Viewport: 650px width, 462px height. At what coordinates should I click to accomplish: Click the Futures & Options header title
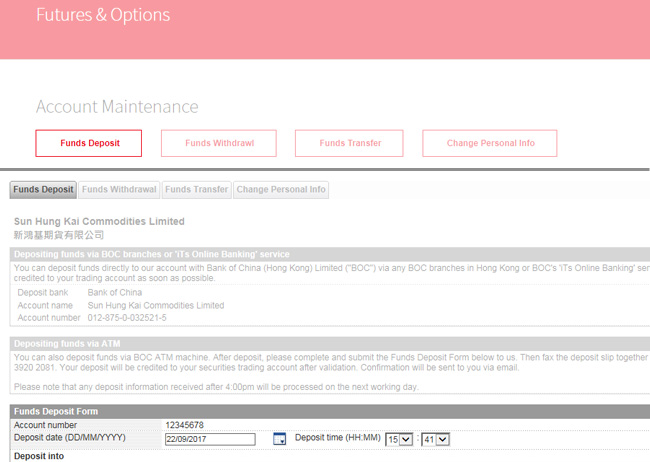click(103, 15)
